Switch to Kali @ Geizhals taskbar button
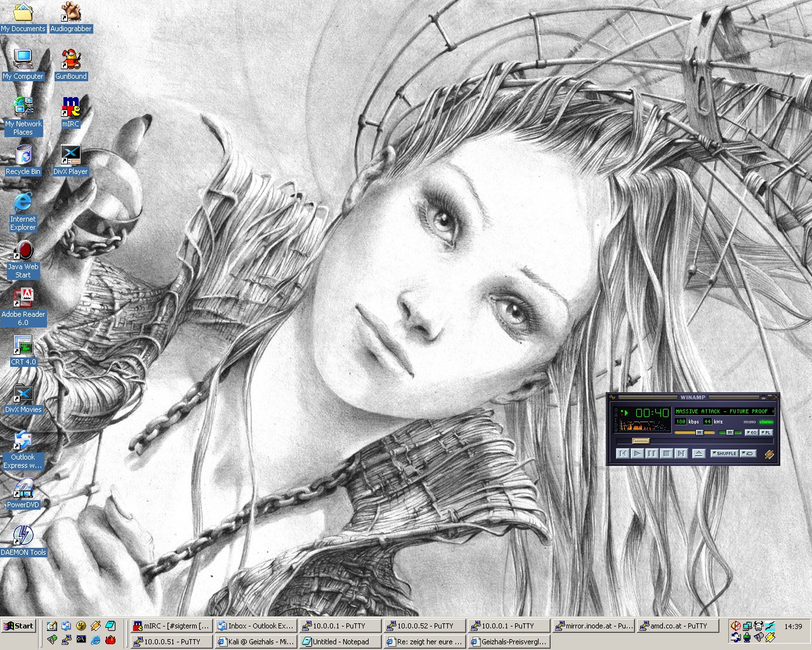 [256, 642]
